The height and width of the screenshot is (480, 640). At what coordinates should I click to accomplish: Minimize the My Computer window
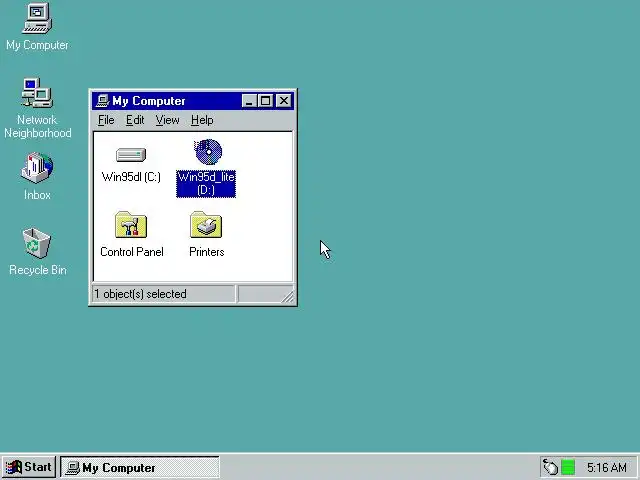[249, 101]
